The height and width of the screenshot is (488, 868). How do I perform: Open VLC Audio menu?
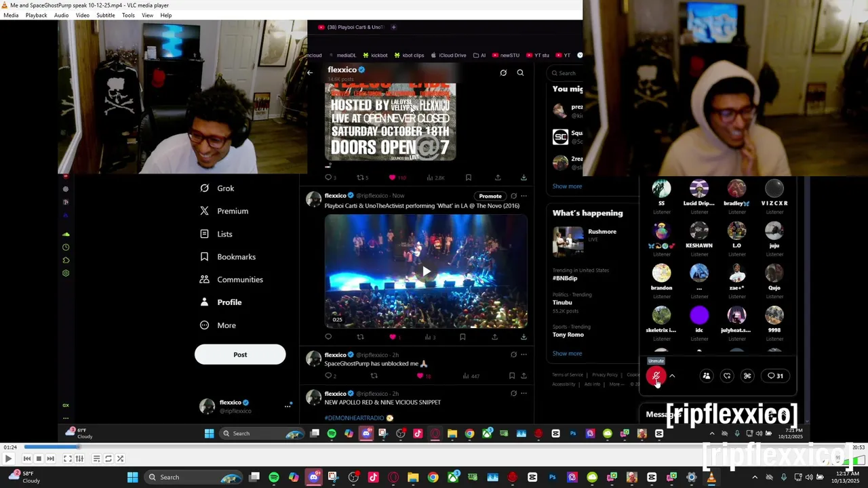pyautogui.click(x=61, y=15)
